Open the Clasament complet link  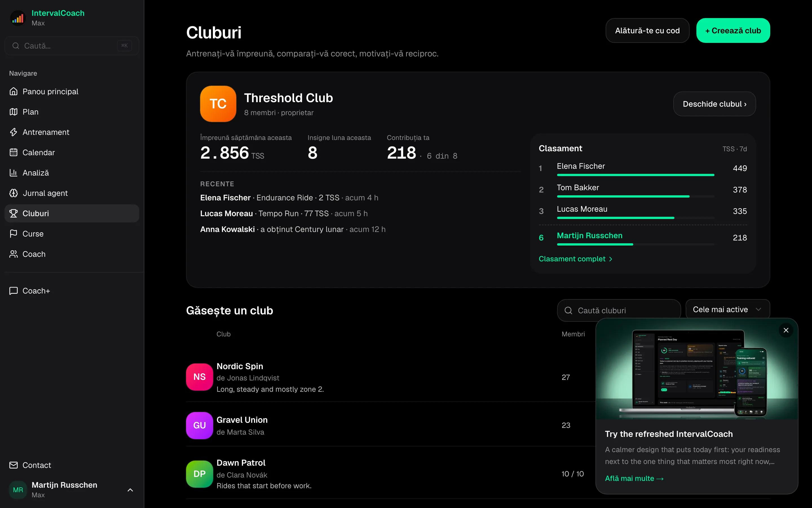click(575, 259)
